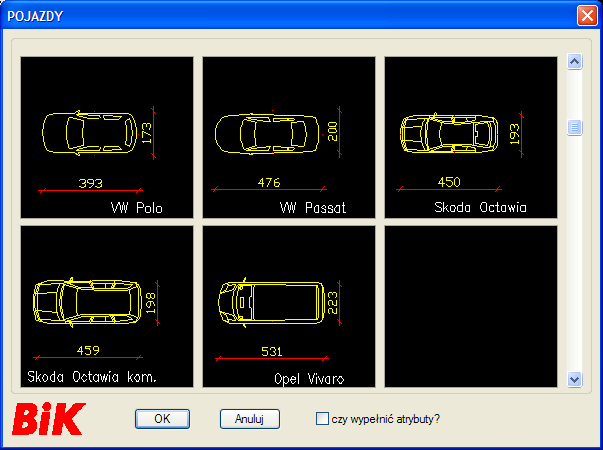Viewport: 603px width, 450px height.
Task: Click the scrollbar up arrow
Action: pyautogui.click(x=575, y=62)
